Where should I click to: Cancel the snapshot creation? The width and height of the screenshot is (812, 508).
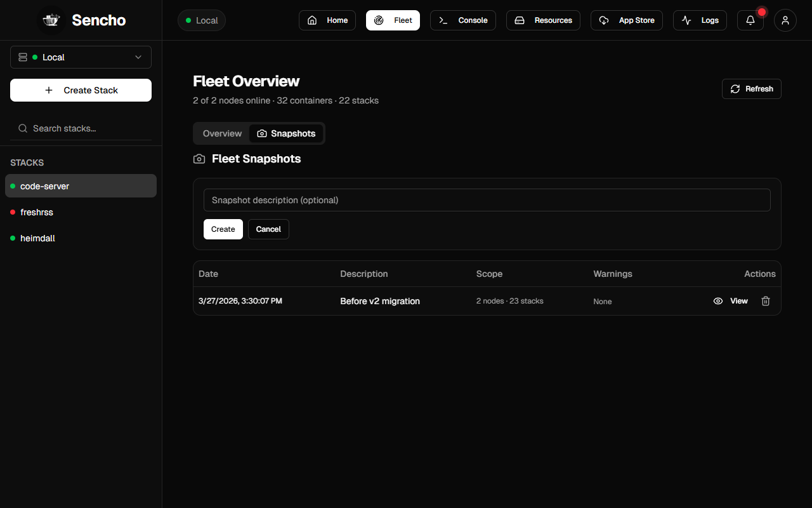click(x=268, y=229)
